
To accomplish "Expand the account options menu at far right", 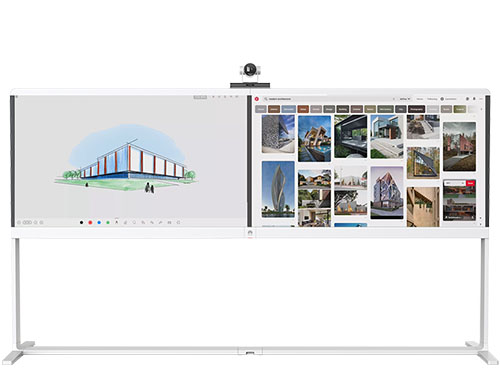I will (481, 99).
